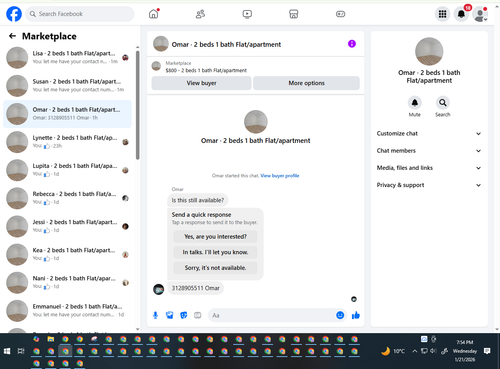Open the Friends icon in top navigation
The image size is (500, 369).
(x=200, y=14)
